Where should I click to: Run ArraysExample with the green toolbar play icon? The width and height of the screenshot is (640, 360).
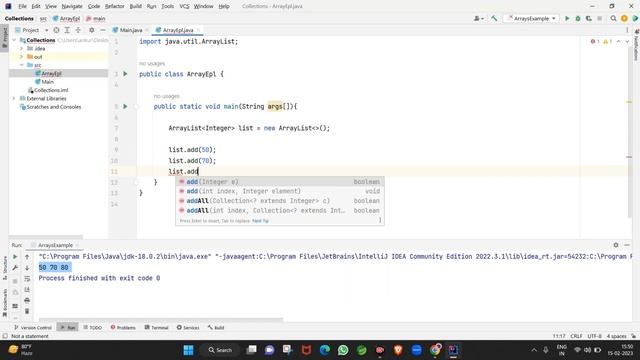(567, 18)
